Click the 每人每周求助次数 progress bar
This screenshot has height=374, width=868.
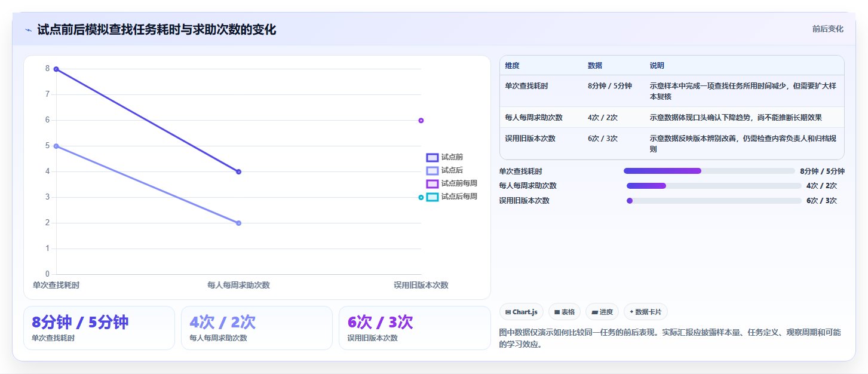pyautogui.click(x=714, y=186)
